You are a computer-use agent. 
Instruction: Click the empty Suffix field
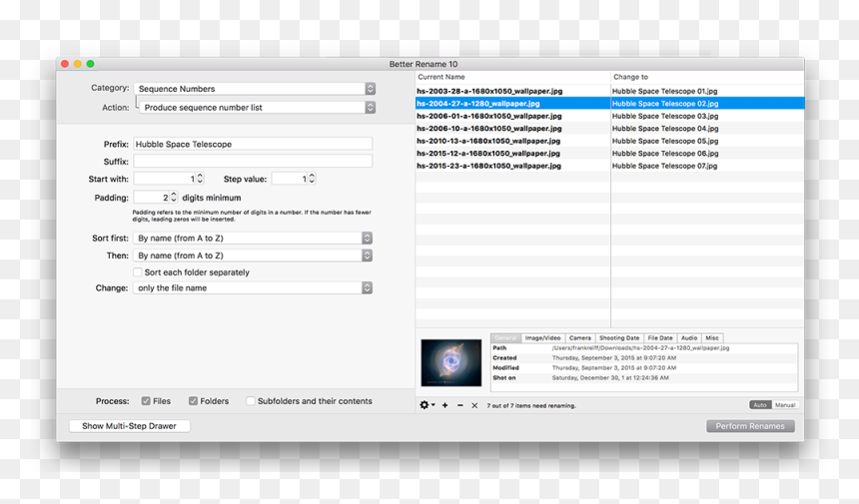click(253, 162)
